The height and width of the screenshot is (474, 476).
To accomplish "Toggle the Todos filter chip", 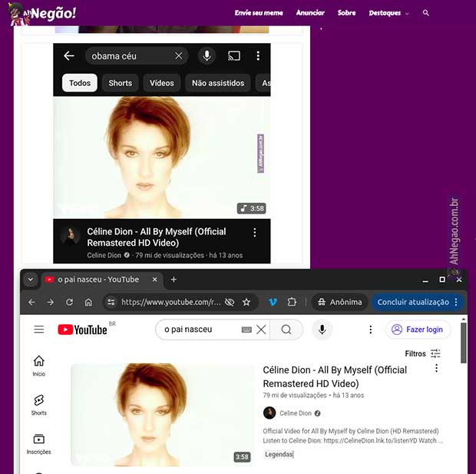I will click(x=80, y=83).
